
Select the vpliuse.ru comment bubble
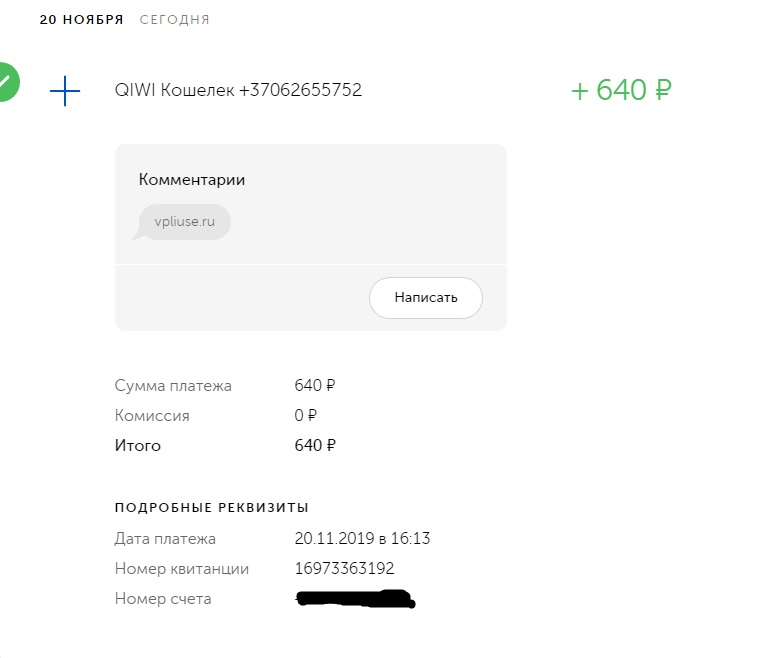[x=184, y=222]
